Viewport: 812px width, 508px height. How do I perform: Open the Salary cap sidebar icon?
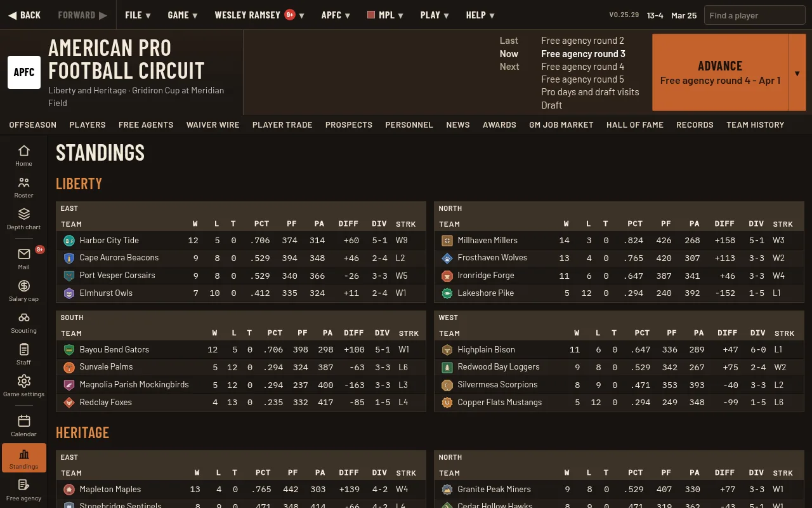coord(23,291)
